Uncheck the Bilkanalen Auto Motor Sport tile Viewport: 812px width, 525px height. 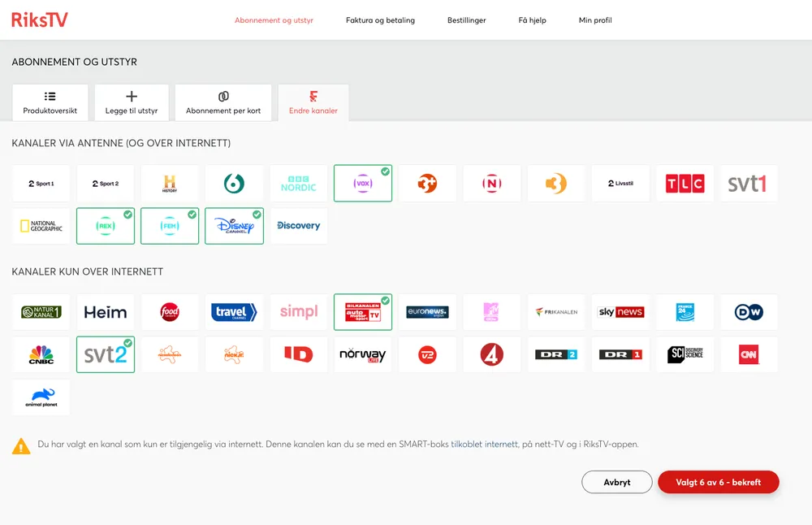point(362,312)
